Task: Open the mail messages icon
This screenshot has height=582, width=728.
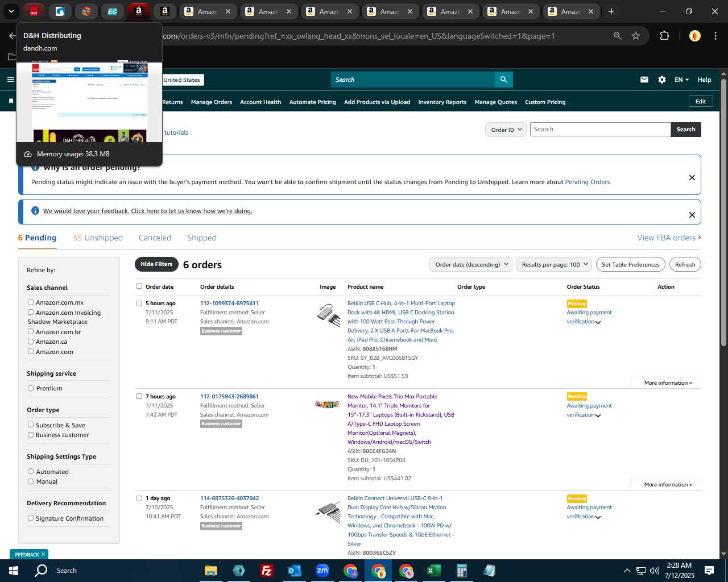Action: pos(644,80)
